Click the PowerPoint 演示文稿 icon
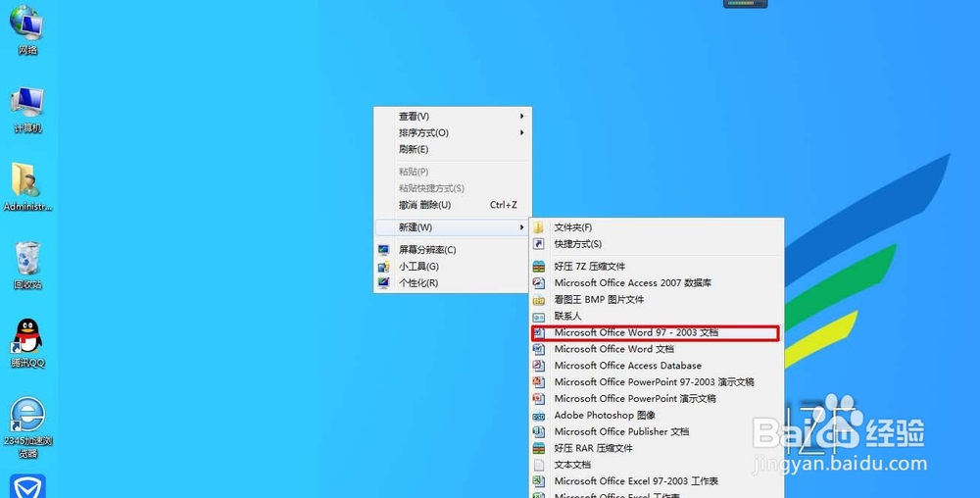 538,398
